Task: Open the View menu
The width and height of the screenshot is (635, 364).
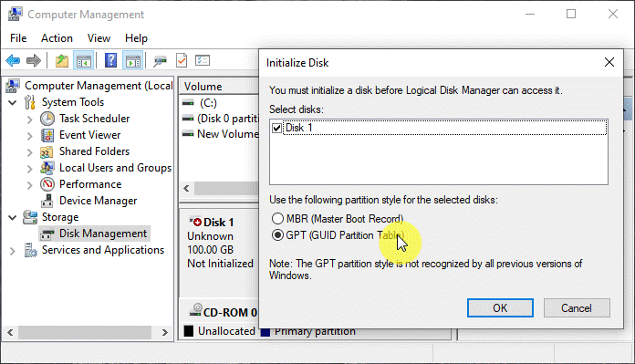Action: [99, 38]
